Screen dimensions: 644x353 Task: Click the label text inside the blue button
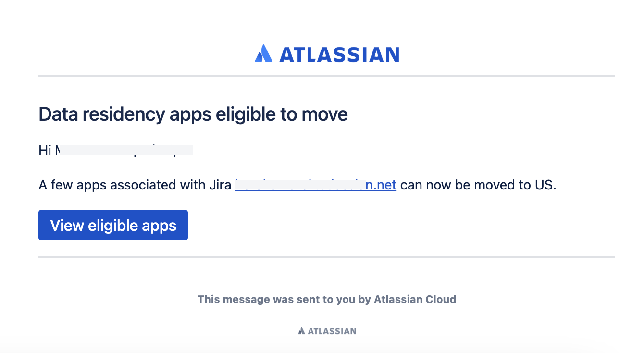[113, 225]
